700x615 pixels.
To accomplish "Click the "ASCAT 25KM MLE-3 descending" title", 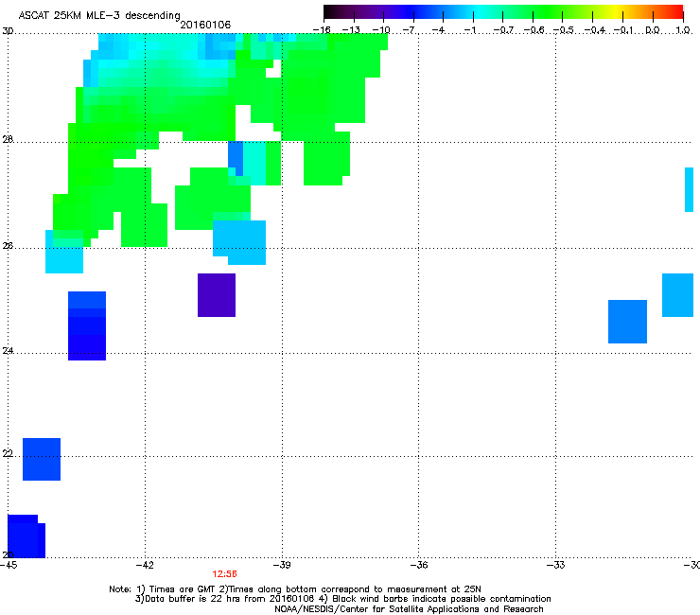I will 99,16.
